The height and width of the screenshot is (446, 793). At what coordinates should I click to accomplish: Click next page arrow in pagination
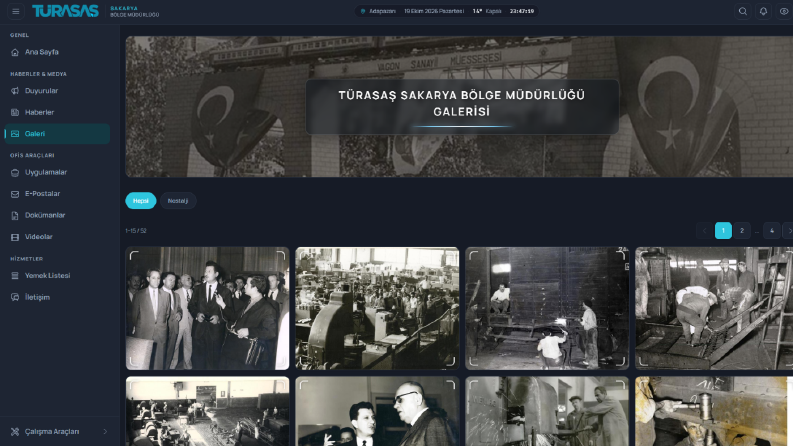point(789,231)
